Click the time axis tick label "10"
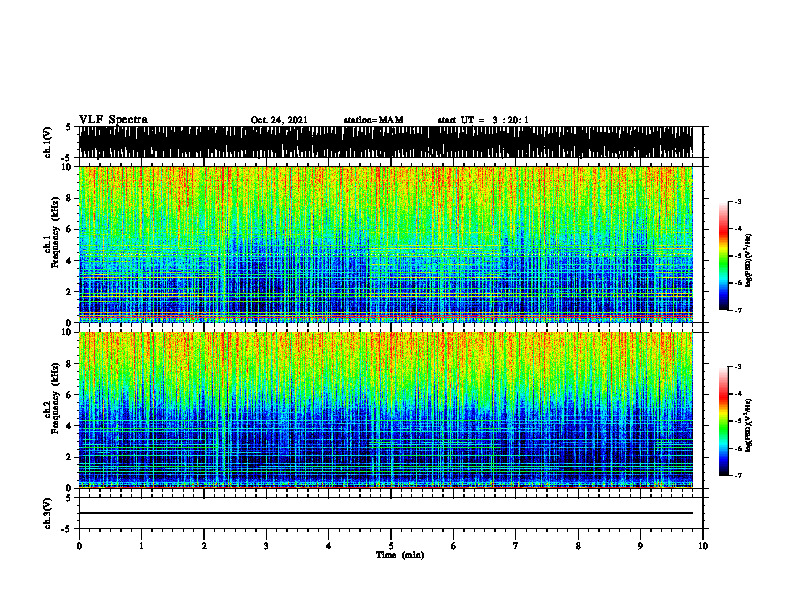 [703, 546]
